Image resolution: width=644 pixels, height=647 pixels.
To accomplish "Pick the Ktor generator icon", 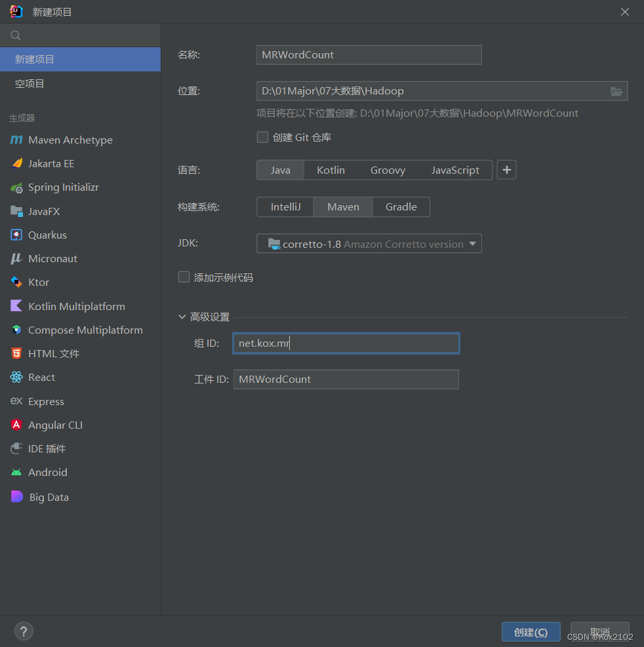I will (x=16, y=283).
